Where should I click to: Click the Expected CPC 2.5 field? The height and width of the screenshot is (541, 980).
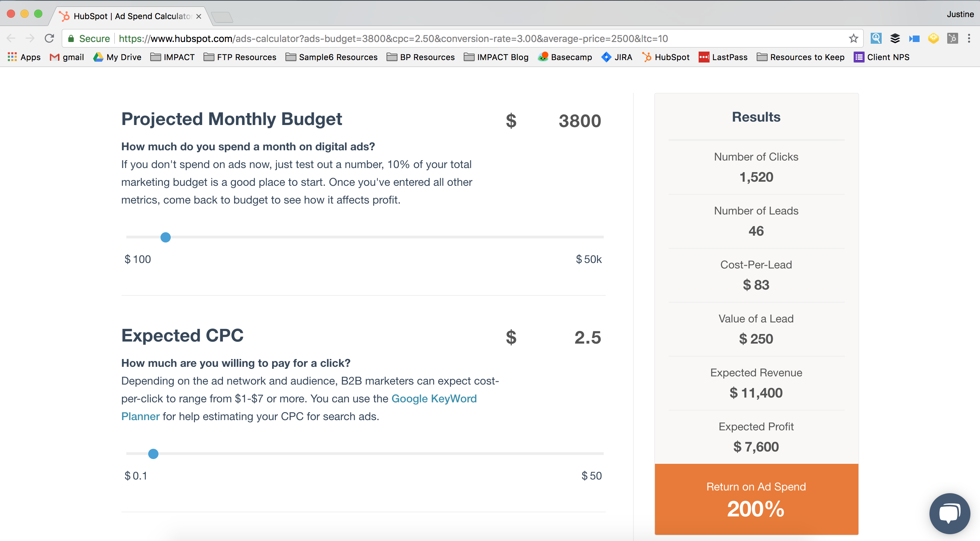point(588,337)
